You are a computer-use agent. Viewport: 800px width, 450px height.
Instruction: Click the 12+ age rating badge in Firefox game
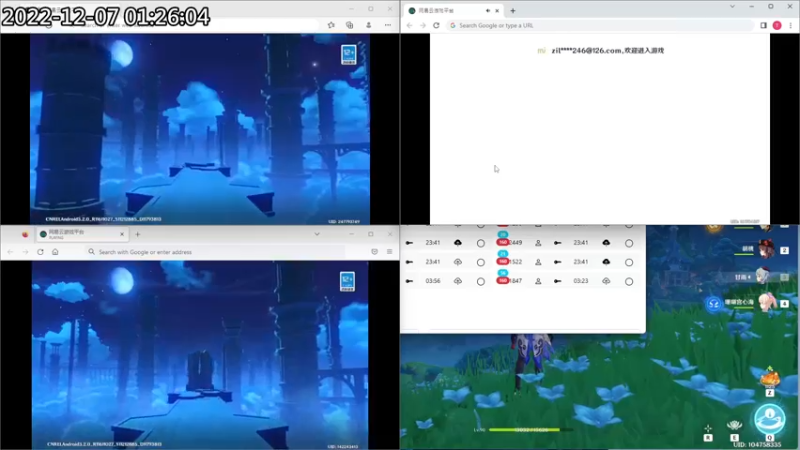tap(347, 282)
